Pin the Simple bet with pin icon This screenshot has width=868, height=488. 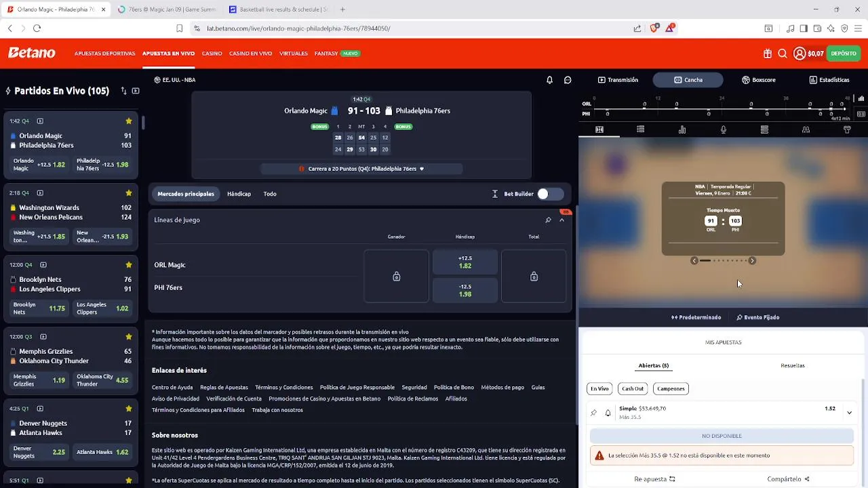tap(594, 413)
